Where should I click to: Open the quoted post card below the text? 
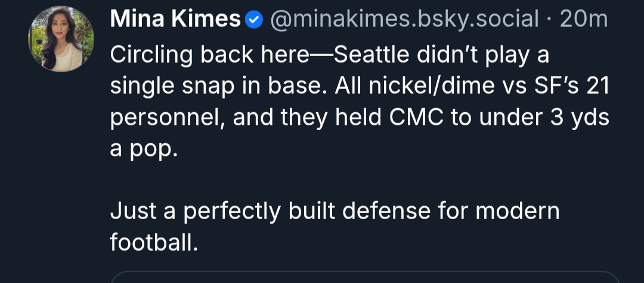tap(365, 277)
